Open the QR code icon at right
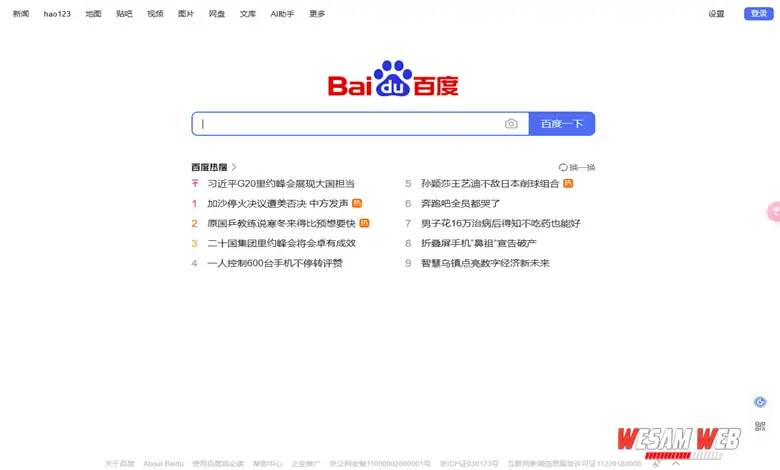This screenshot has width=780, height=470. pos(760,426)
